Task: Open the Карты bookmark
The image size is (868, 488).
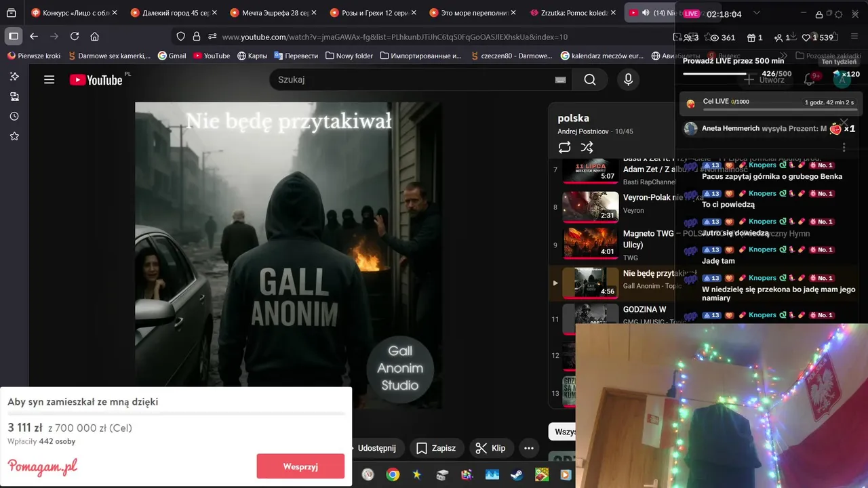Action: pyautogui.click(x=252, y=56)
